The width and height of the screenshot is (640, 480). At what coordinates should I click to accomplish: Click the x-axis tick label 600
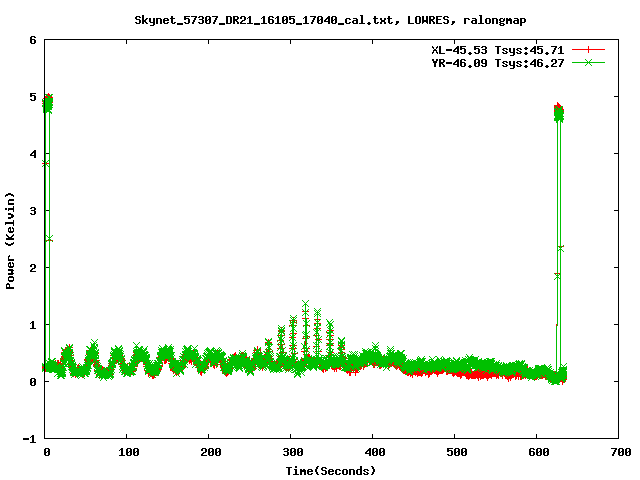pos(539,452)
